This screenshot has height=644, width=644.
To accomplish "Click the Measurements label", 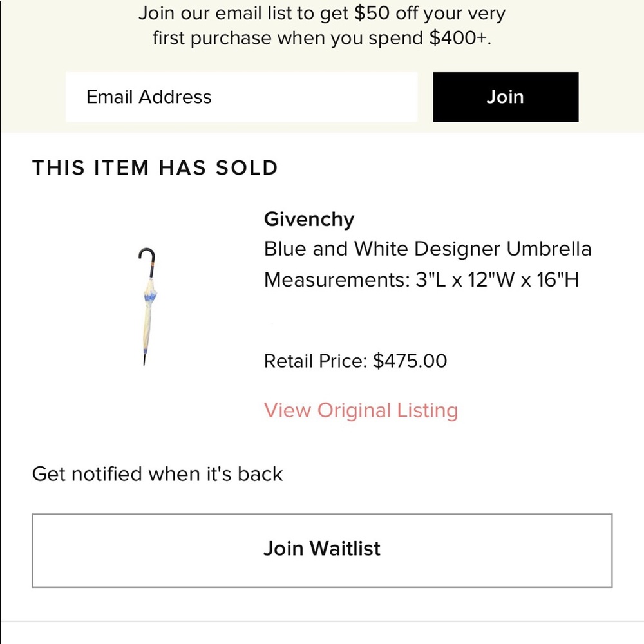I will 337,280.
